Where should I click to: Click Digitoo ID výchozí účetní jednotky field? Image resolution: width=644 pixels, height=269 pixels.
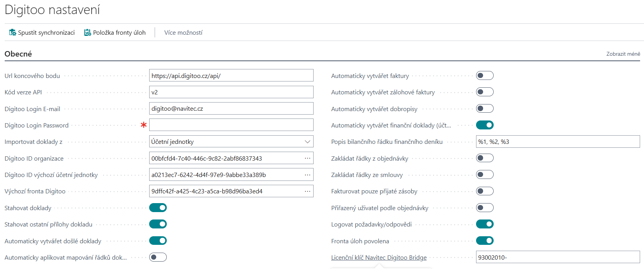(226, 175)
